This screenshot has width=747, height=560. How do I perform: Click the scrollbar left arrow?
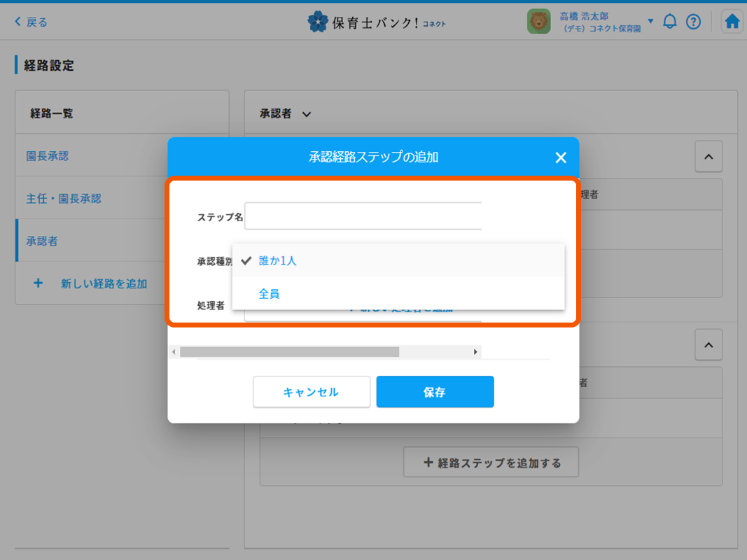pyautogui.click(x=174, y=352)
